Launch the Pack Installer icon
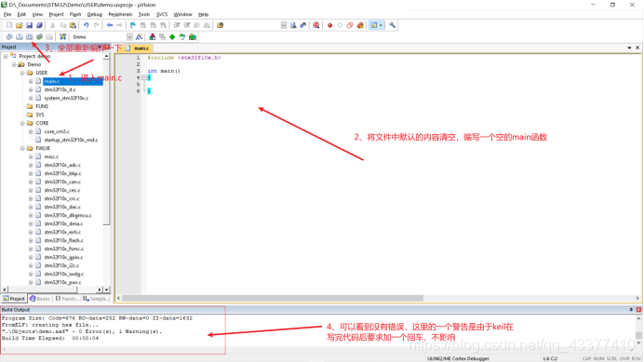Screen dimensions: 644x362 click(193, 37)
